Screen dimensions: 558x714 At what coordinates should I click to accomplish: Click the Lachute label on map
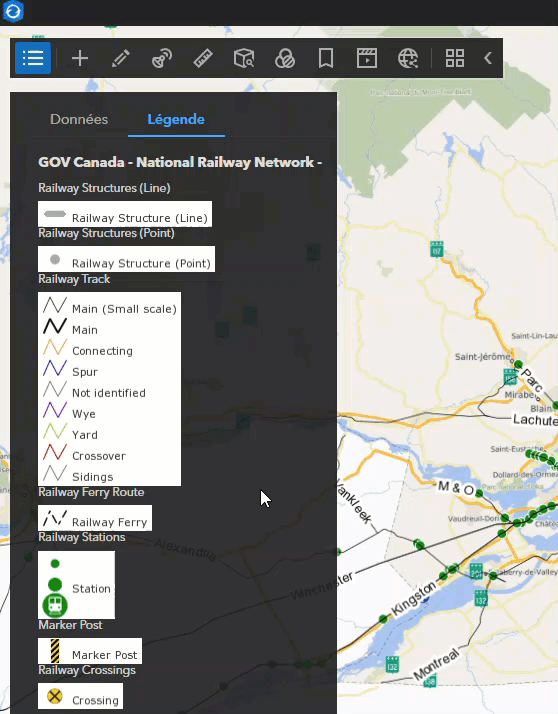[x=535, y=419]
